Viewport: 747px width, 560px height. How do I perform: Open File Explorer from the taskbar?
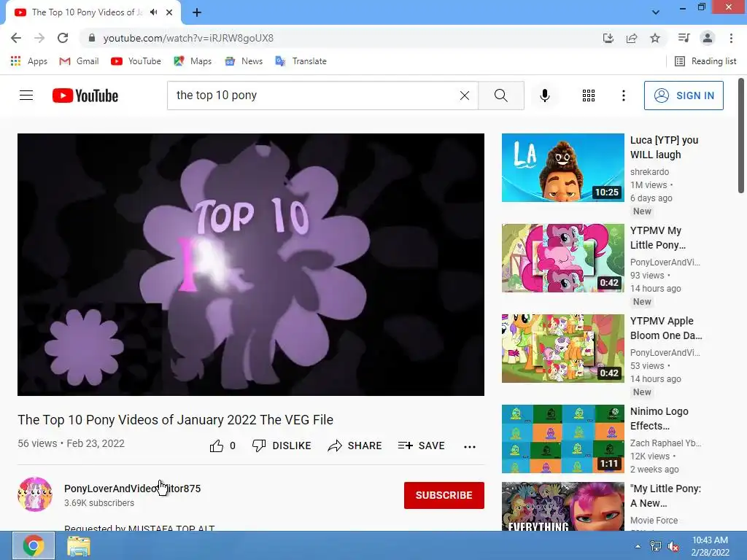(x=79, y=545)
